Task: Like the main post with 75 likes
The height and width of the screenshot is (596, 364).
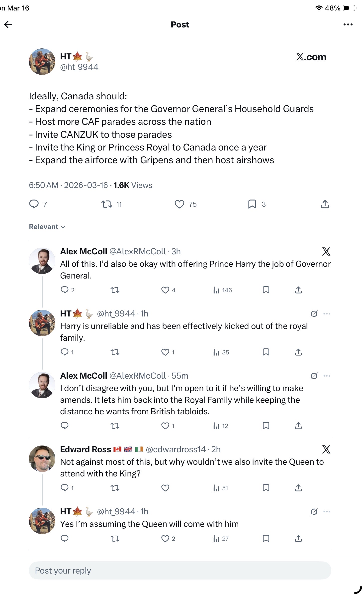Action: [180, 204]
